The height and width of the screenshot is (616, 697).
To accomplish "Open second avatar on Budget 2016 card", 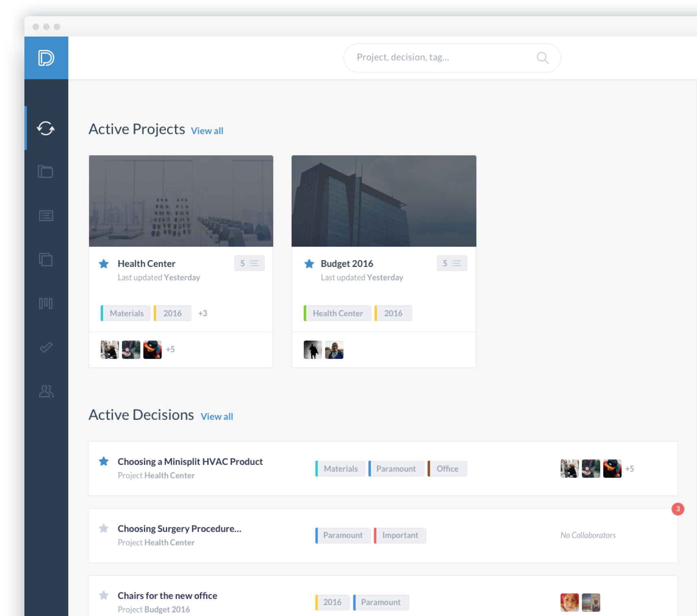I will [x=334, y=350].
